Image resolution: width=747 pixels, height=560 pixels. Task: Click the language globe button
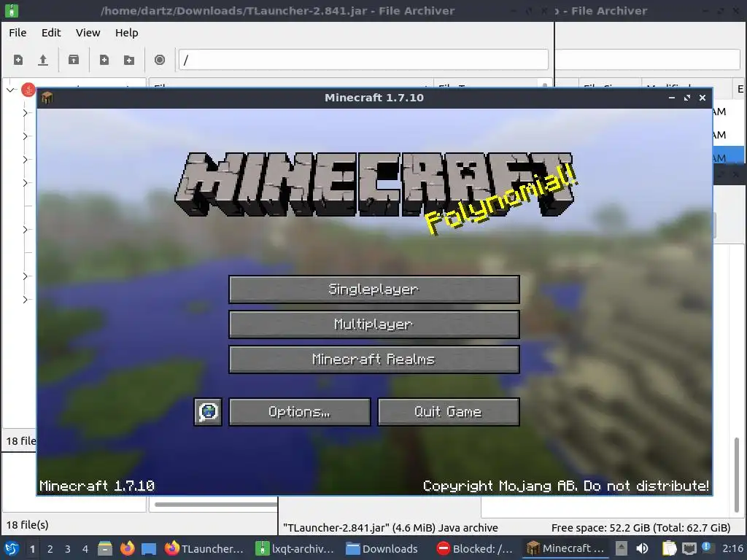[x=208, y=411]
